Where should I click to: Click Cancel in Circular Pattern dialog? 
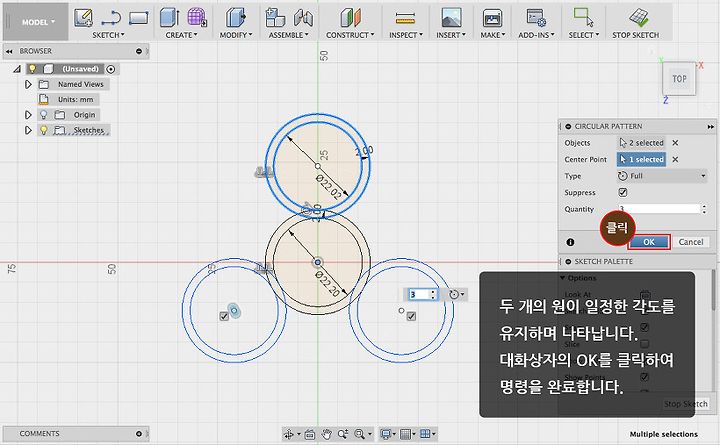click(x=691, y=242)
